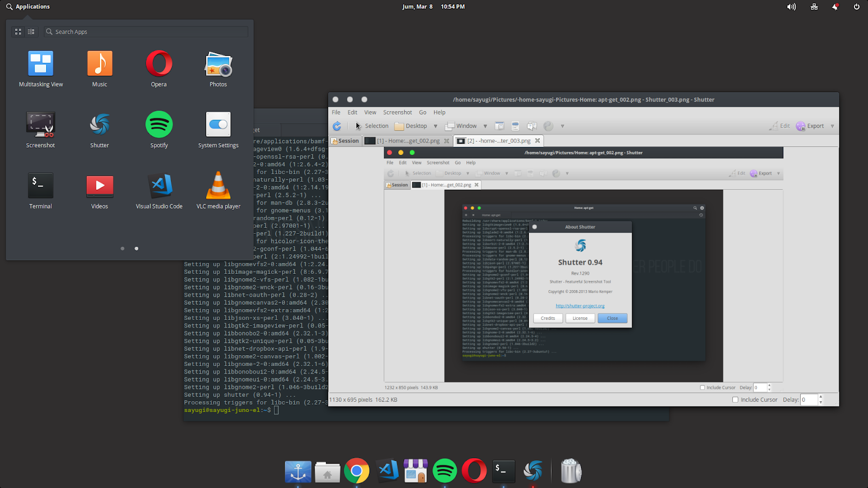868x488 pixels.
Task: Click the Search Apps field
Action: 145,32
